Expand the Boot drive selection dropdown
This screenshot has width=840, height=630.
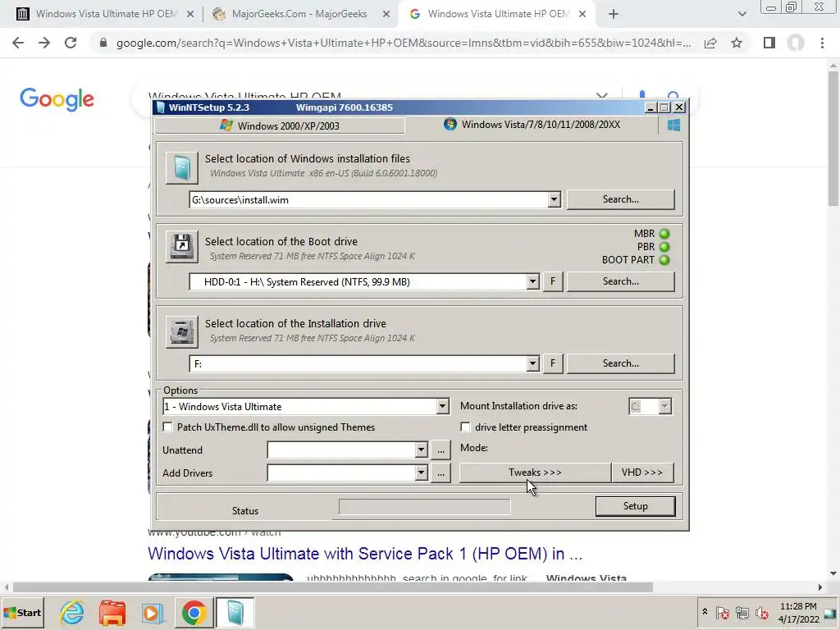[x=532, y=282]
